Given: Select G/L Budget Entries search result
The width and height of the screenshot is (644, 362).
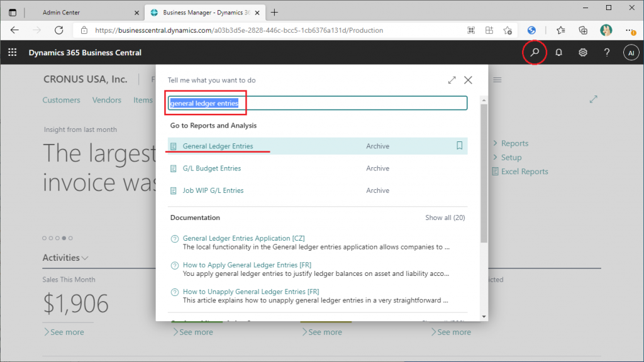Looking at the screenshot, I should pyautogui.click(x=211, y=168).
